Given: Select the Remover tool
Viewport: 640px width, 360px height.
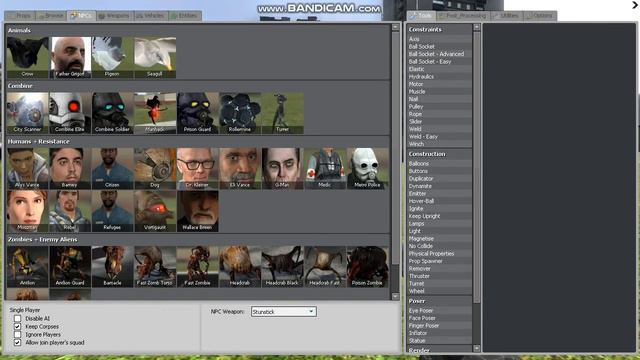Looking at the screenshot, I should 440,269.
